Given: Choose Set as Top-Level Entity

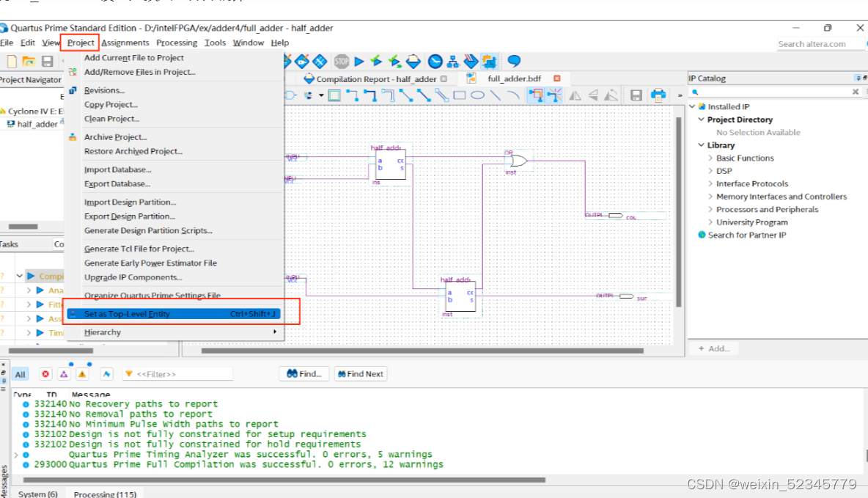Looking at the screenshot, I should click(174, 314).
